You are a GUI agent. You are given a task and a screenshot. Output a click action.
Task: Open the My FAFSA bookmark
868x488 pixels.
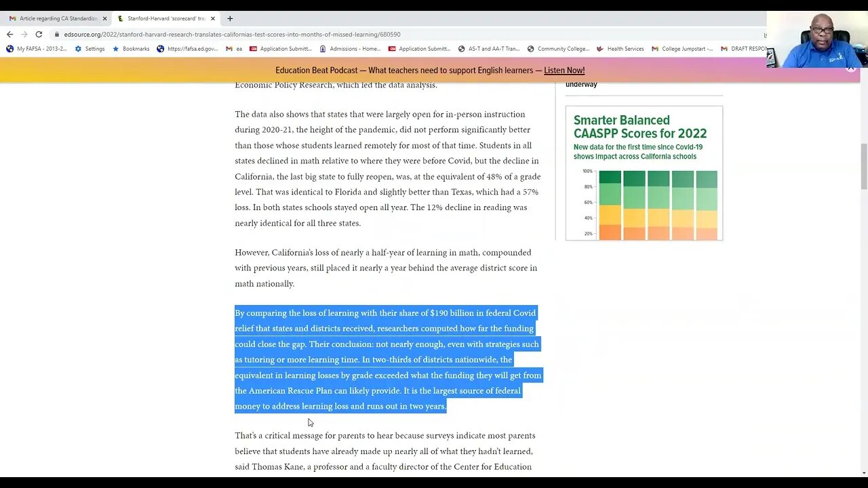coord(37,49)
